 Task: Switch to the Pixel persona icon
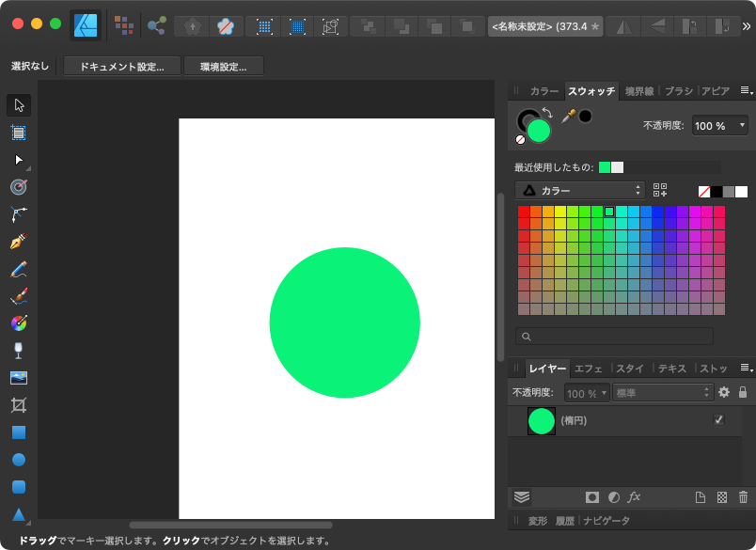(123, 25)
